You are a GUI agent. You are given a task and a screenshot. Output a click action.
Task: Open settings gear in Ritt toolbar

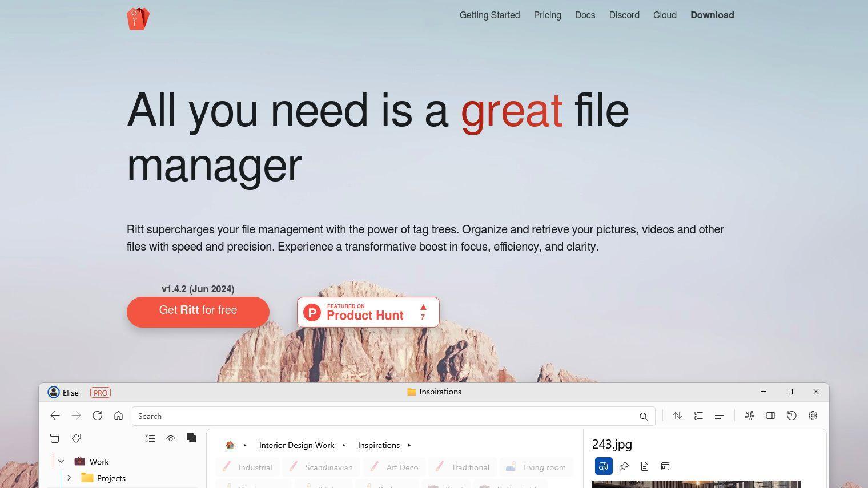click(813, 416)
